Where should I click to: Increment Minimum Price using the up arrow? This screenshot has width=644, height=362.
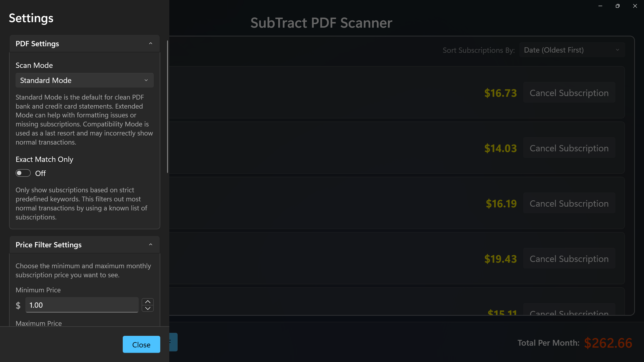click(x=147, y=301)
